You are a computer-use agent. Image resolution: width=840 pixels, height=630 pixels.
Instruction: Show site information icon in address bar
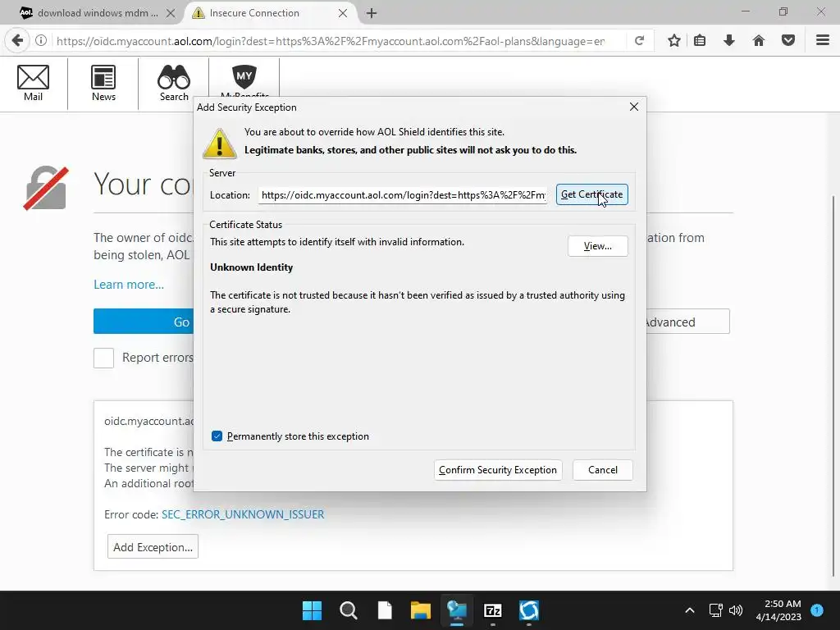pos(41,41)
